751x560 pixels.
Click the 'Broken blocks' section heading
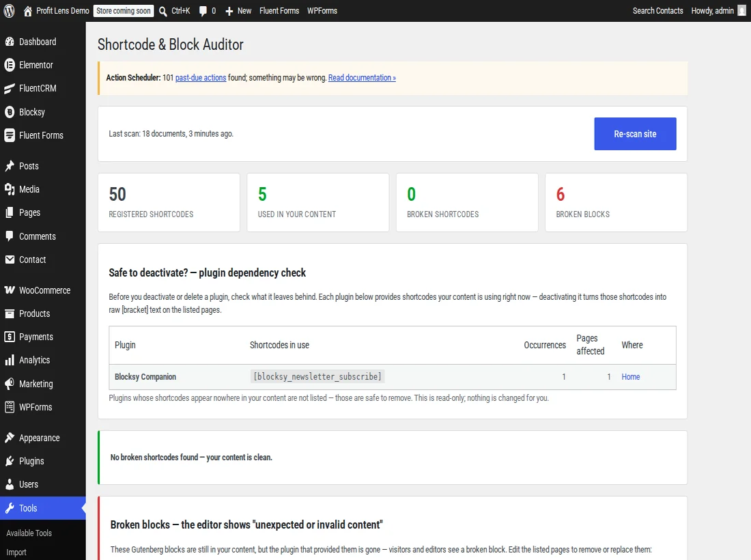pyautogui.click(x=246, y=524)
